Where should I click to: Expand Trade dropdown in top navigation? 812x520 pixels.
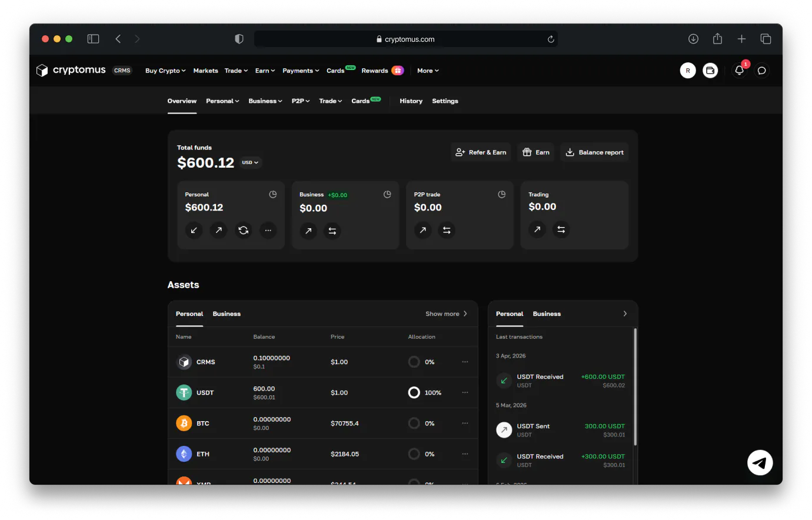236,71
